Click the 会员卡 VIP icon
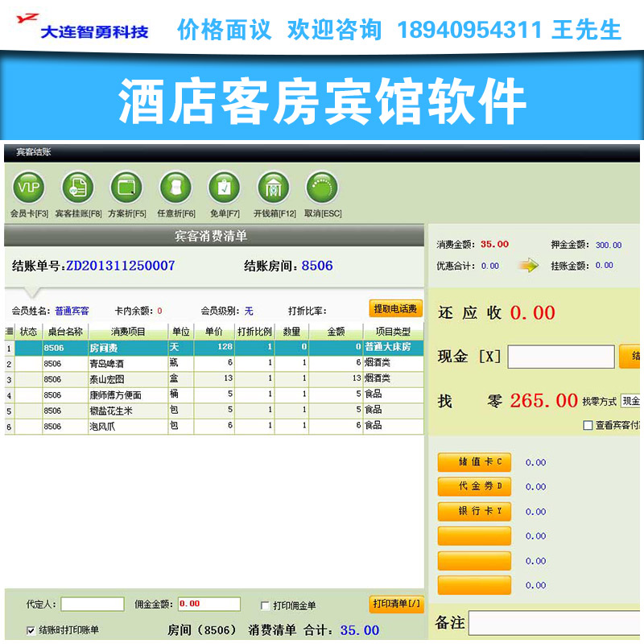This screenshot has width=644, height=644. click(x=29, y=188)
